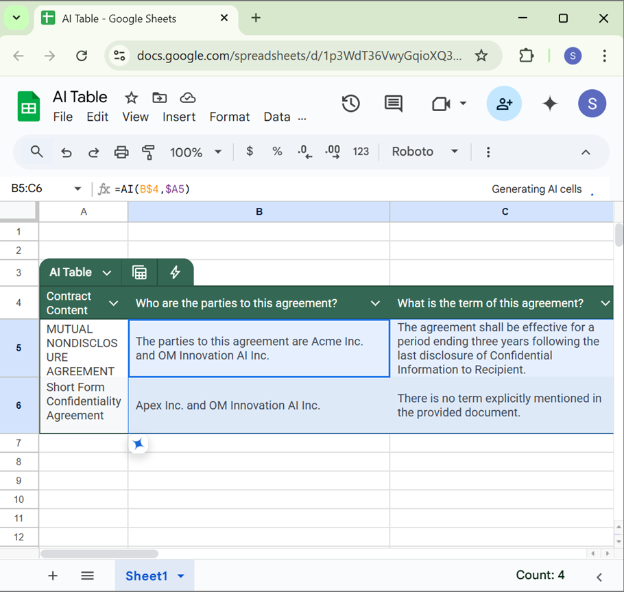Collapse the toolbar with up chevron
This screenshot has width=624, height=592.
coord(586,152)
